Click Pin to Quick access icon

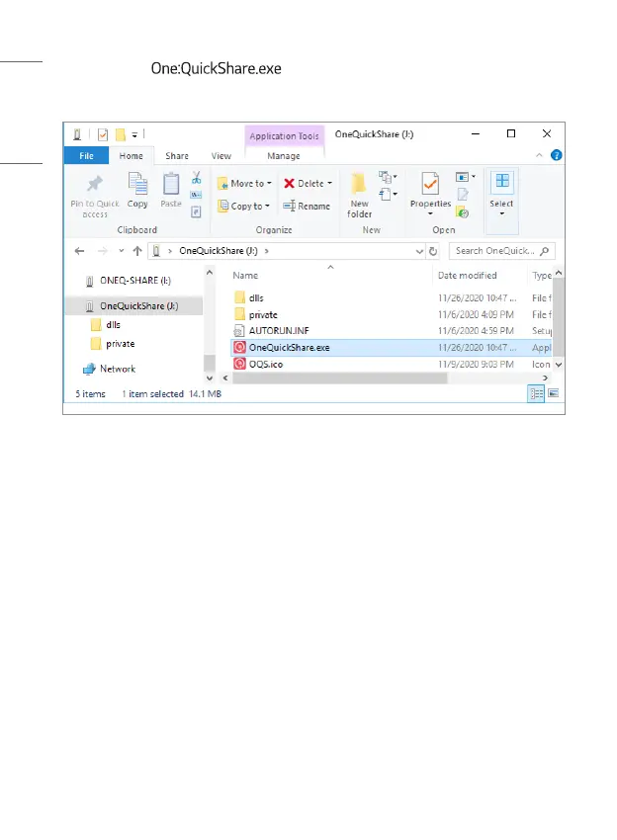(x=95, y=184)
